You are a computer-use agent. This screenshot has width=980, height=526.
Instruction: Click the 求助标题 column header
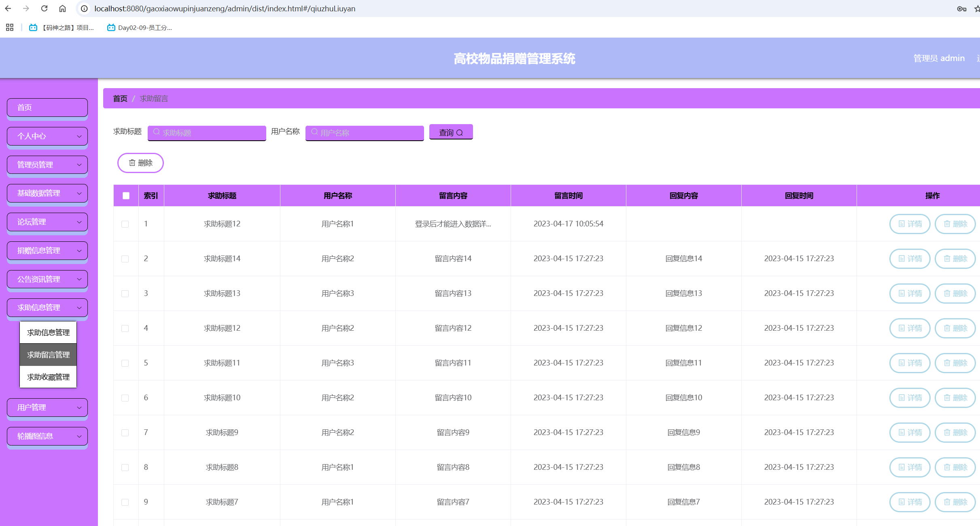pos(222,196)
